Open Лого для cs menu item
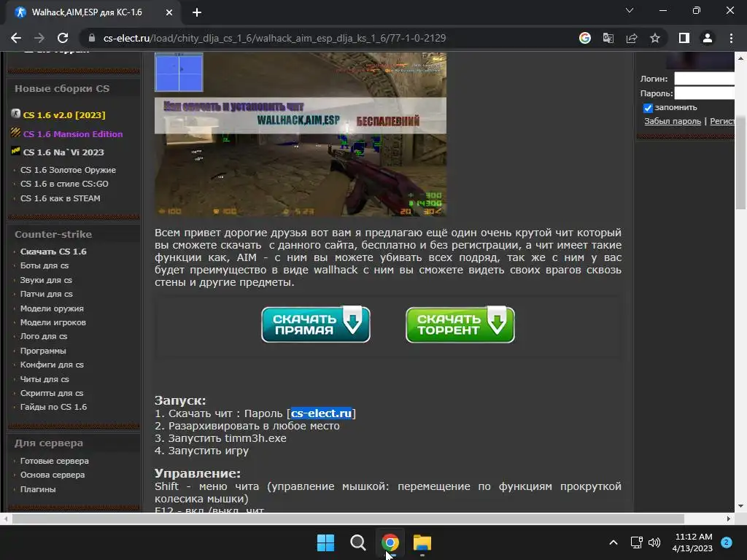Image resolution: width=747 pixels, height=560 pixels. [x=44, y=336]
